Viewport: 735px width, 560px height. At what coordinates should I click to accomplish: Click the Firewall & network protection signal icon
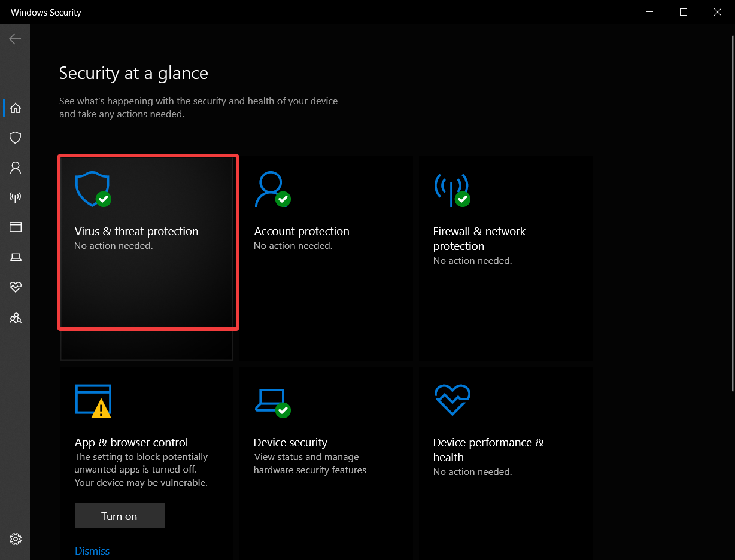click(x=452, y=190)
